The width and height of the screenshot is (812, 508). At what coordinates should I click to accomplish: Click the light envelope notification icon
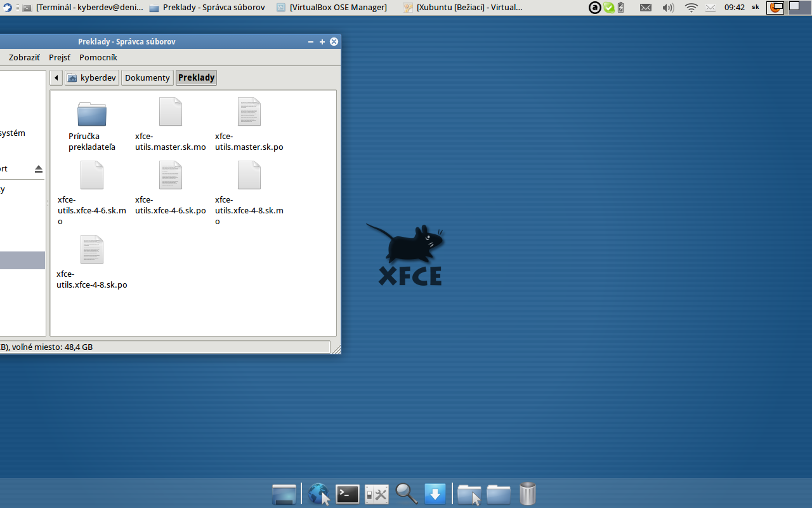coord(710,8)
